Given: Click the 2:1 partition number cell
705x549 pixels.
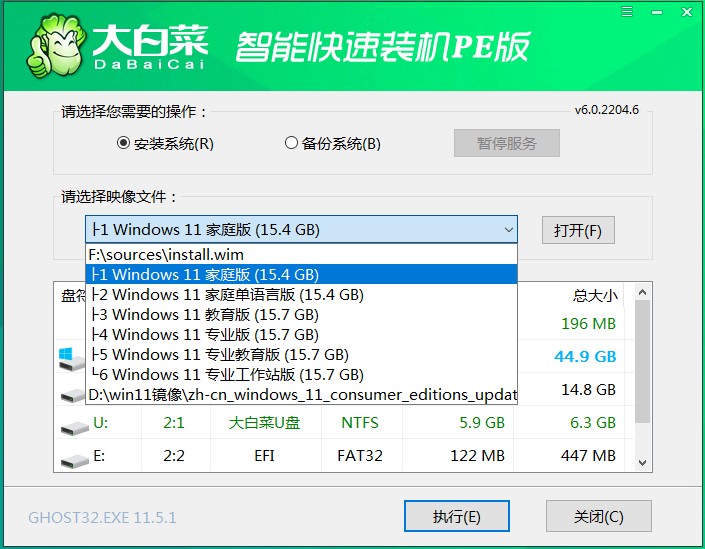Looking at the screenshot, I should [174, 423].
